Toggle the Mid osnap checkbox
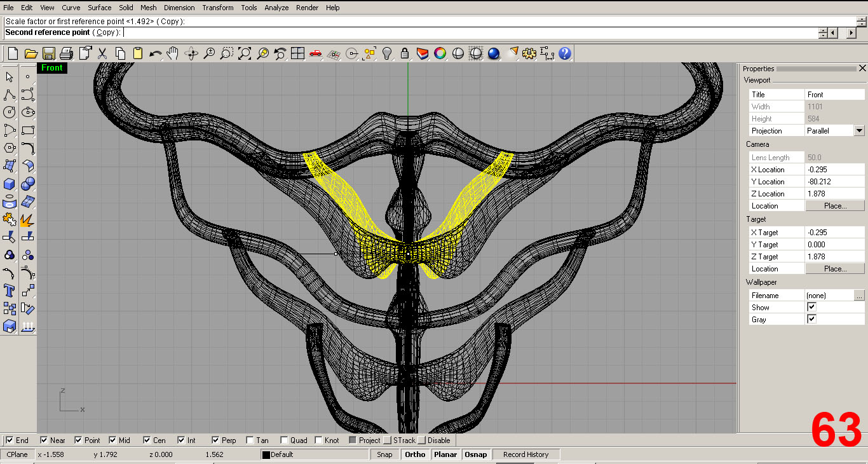Screen dimensions: 868x464 click(112, 440)
